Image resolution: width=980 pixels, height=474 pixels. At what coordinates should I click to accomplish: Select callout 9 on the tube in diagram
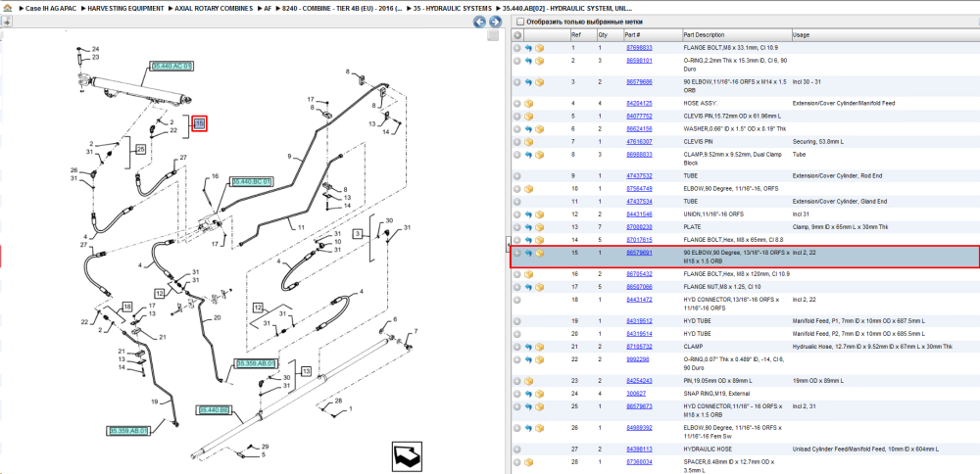289,156
